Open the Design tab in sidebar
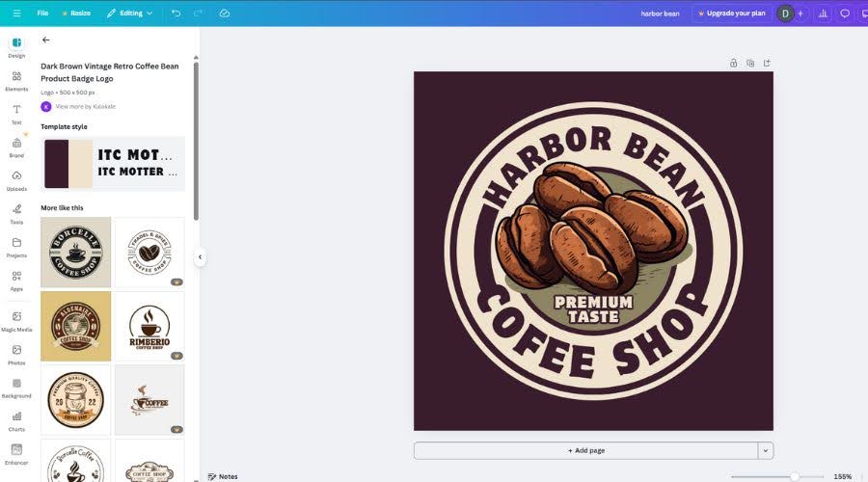The width and height of the screenshot is (868, 482). click(x=16, y=47)
